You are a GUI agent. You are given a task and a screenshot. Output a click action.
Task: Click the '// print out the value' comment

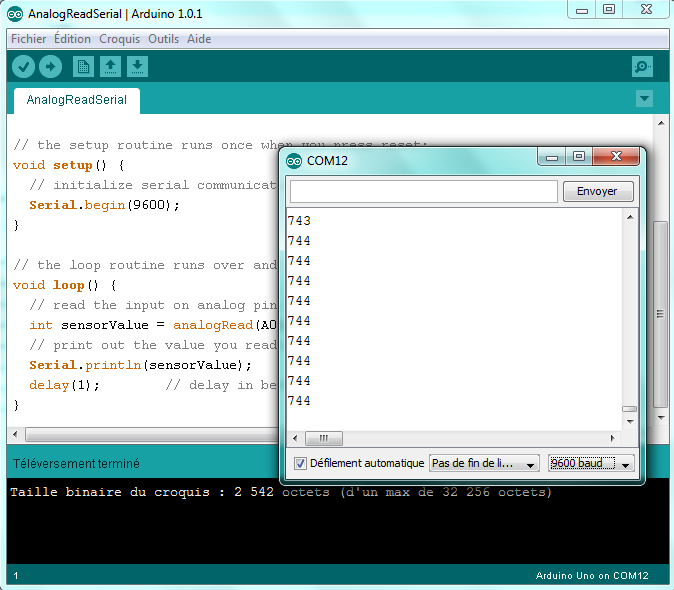click(x=153, y=345)
